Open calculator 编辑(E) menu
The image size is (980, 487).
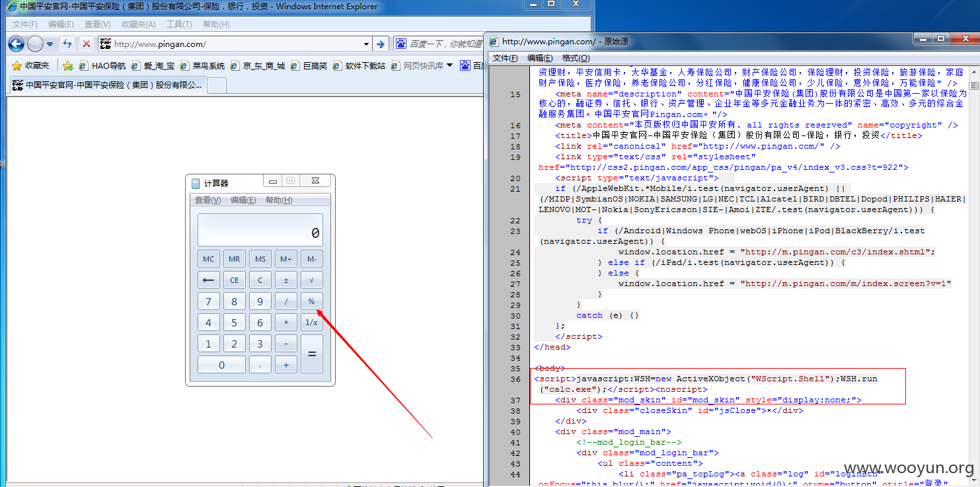pos(243,200)
